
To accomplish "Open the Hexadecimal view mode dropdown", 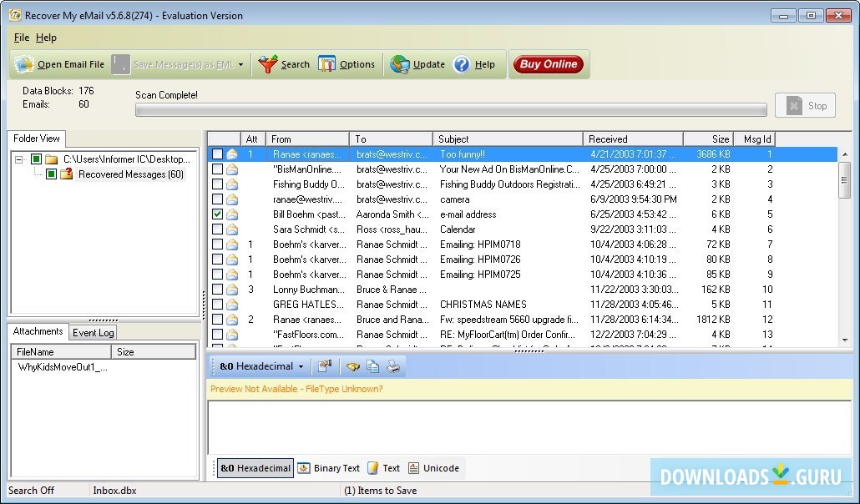I will 301,366.
